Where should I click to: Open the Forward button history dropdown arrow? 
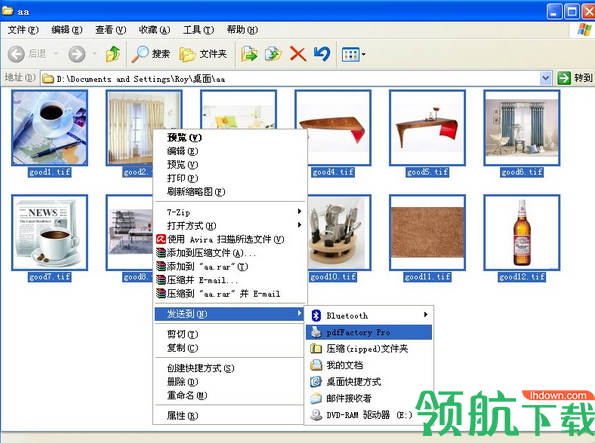[x=94, y=54]
